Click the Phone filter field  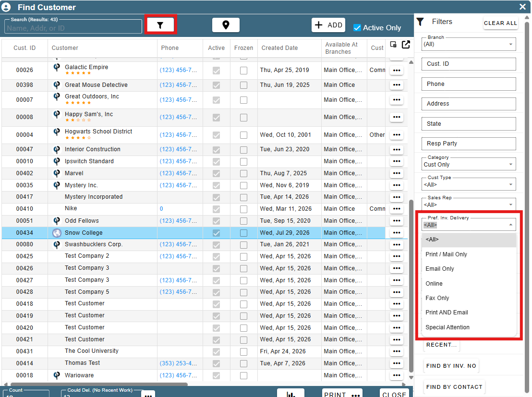tap(469, 84)
